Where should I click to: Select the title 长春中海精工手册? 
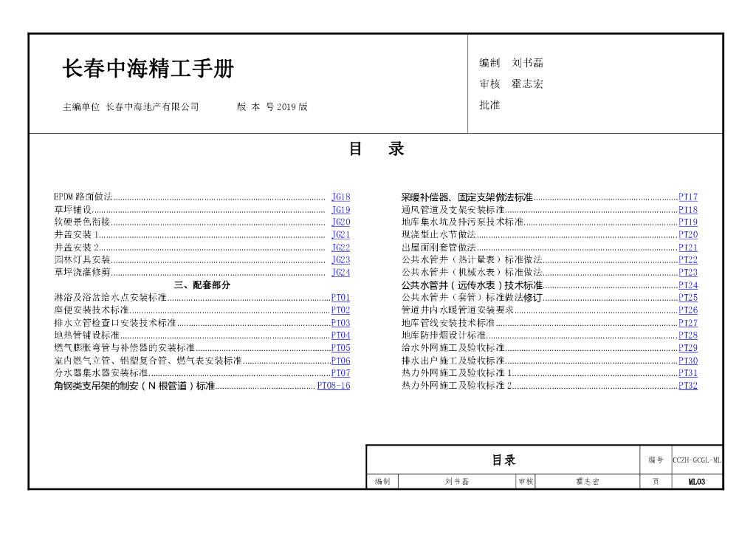(148, 69)
